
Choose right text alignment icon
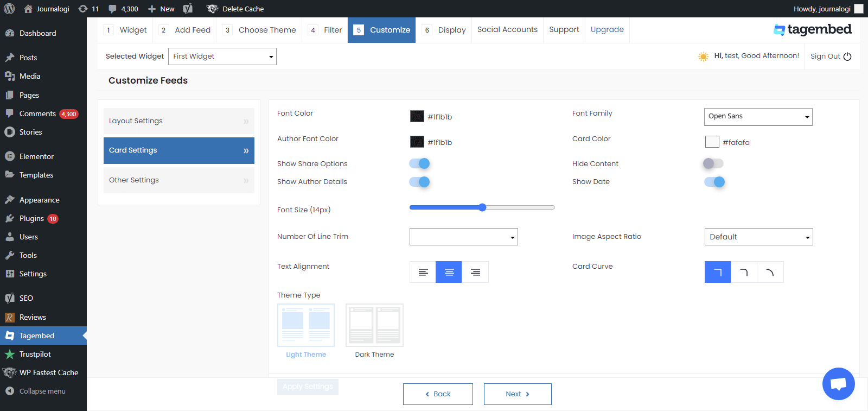coord(475,272)
